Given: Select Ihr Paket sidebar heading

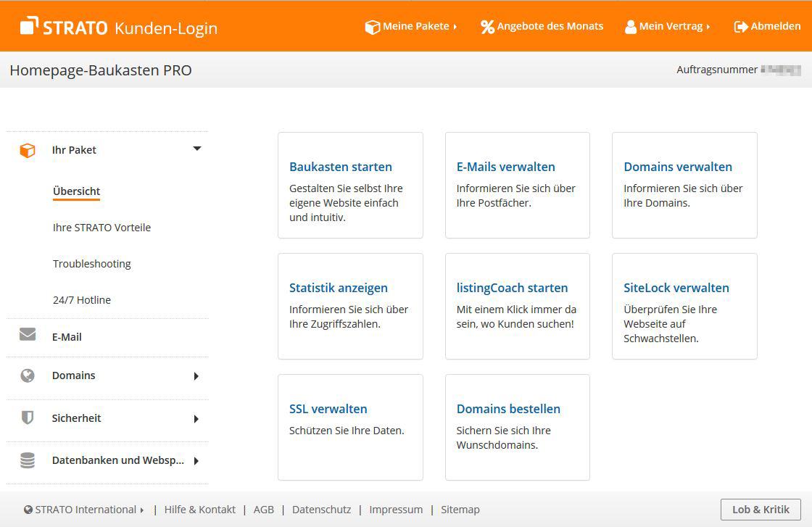Looking at the screenshot, I should pyautogui.click(x=74, y=150).
